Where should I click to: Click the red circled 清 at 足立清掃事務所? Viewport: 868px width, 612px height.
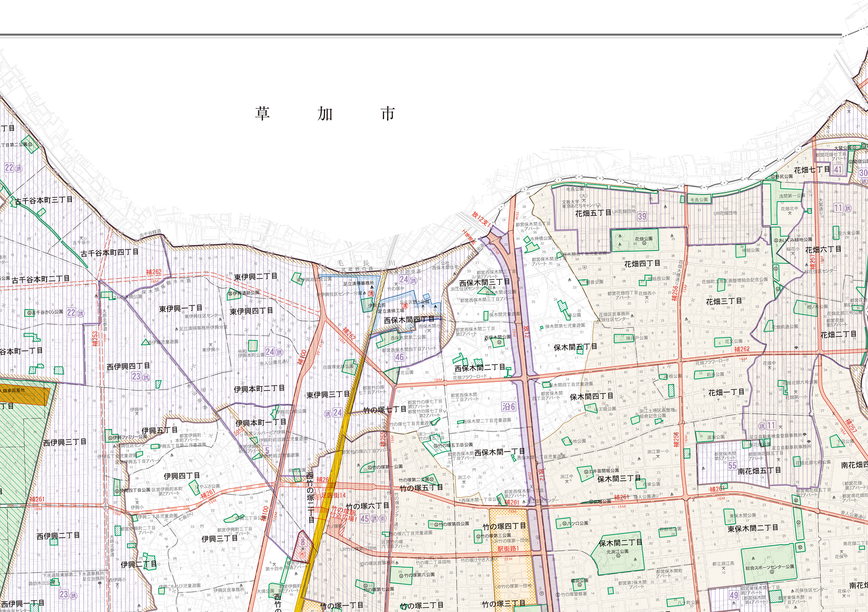click(370, 294)
